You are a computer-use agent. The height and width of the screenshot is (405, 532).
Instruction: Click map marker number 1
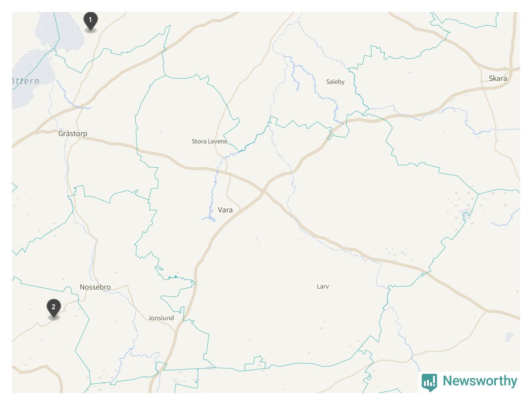pos(91,21)
